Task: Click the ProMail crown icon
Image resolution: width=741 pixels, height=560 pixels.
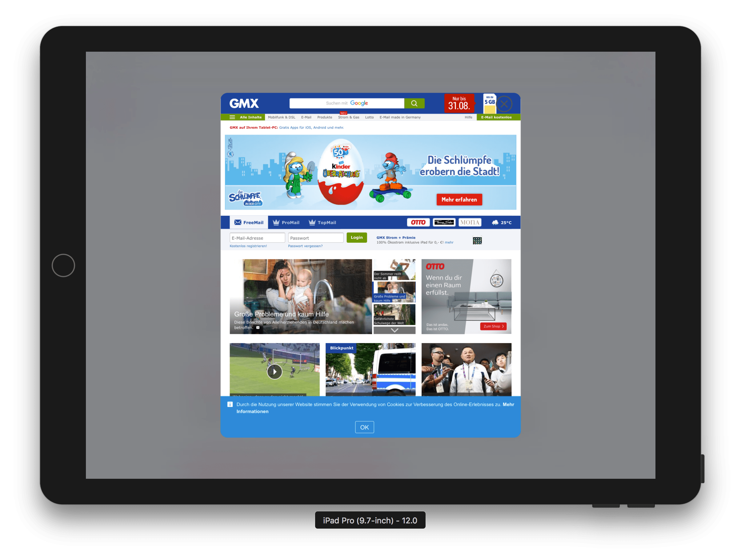Action: pos(276,222)
